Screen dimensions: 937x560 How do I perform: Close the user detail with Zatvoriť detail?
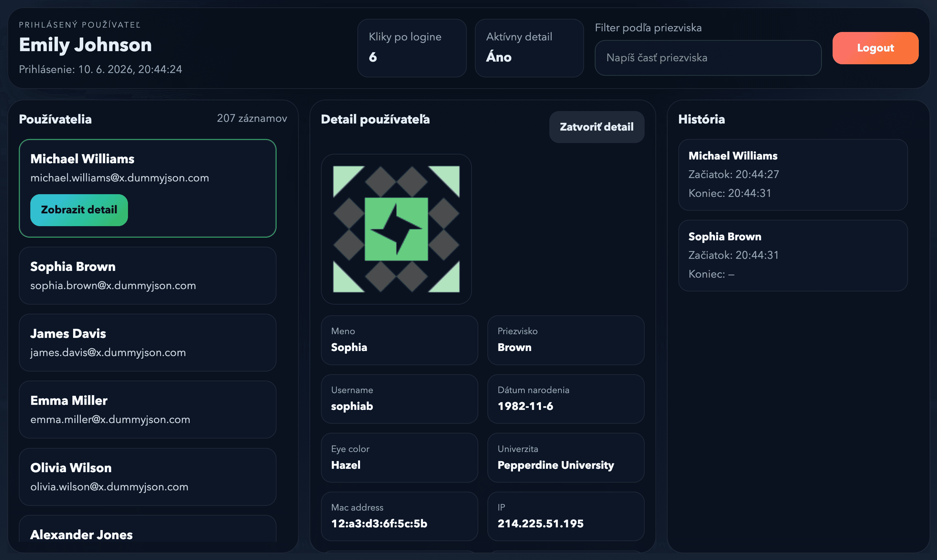pyautogui.click(x=596, y=127)
